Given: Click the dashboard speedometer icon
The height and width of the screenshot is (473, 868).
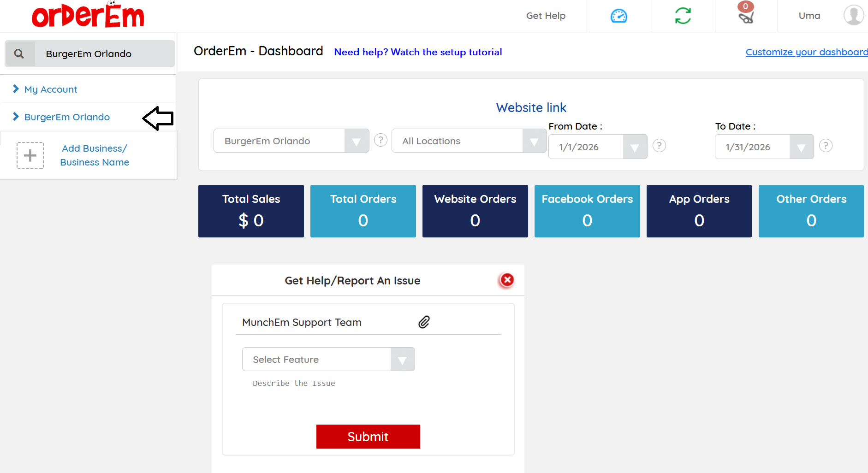Looking at the screenshot, I should 618,16.
